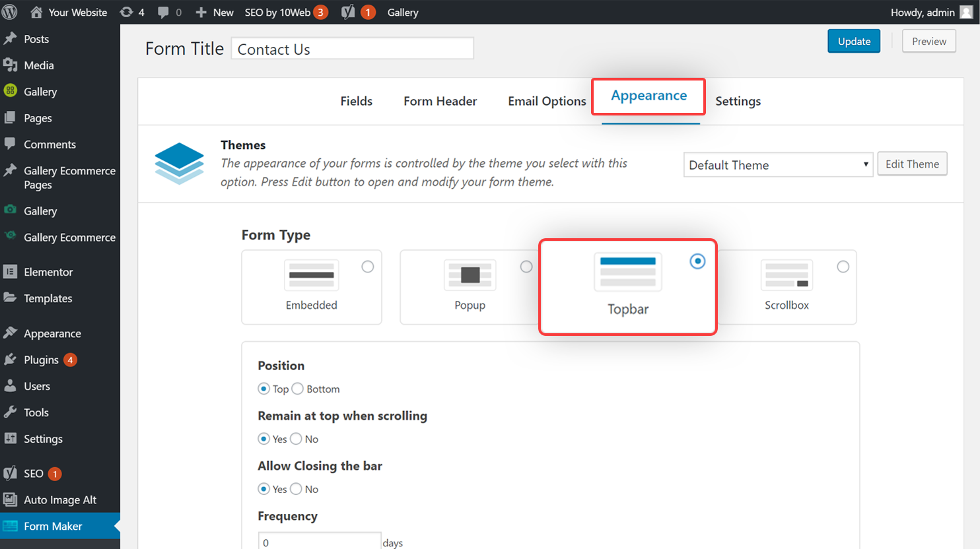Click the Media icon in sidebar
This screenshot has width=980, height=549.
tap(10, 65)
